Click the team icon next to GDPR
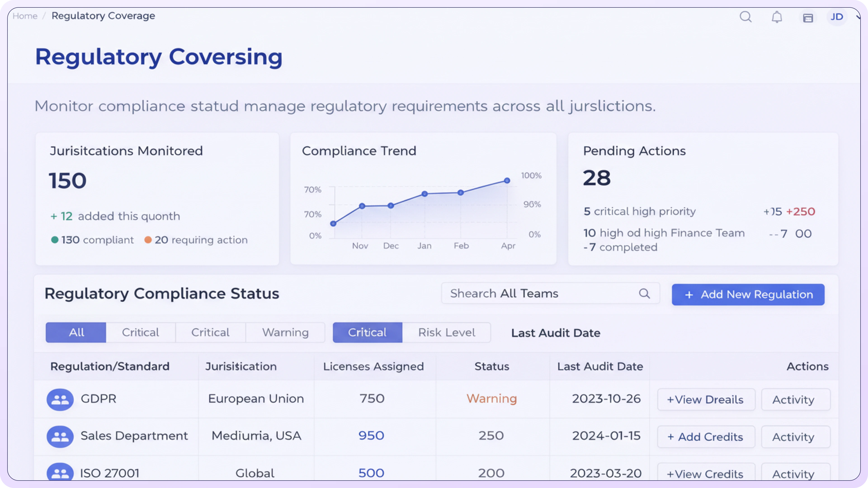Screen dimensions: 868x488 pos(60,399)
